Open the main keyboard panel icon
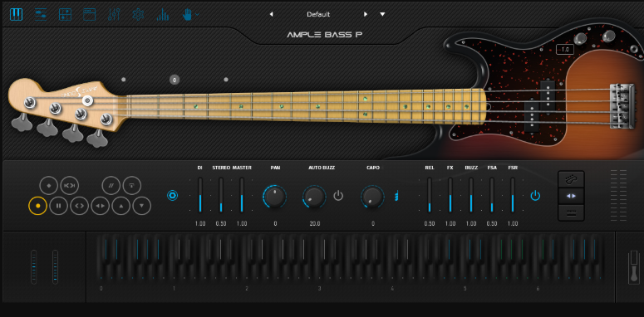Image resolution: width=644 pixels, height=317 pixels. 17,14
